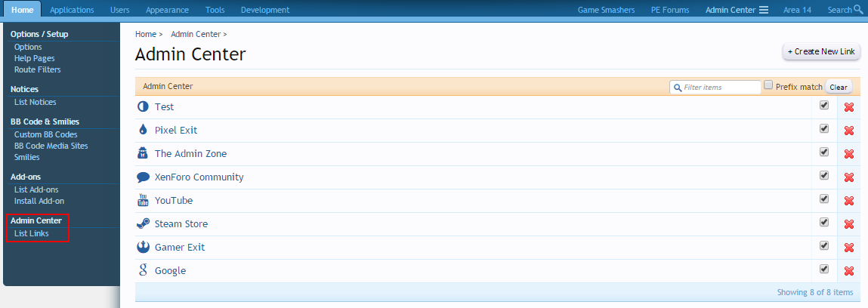This screenshot has width=868, height=308.
Task: Open the Appearance tab
Action: pyautogui.click(x=167, y=10)
